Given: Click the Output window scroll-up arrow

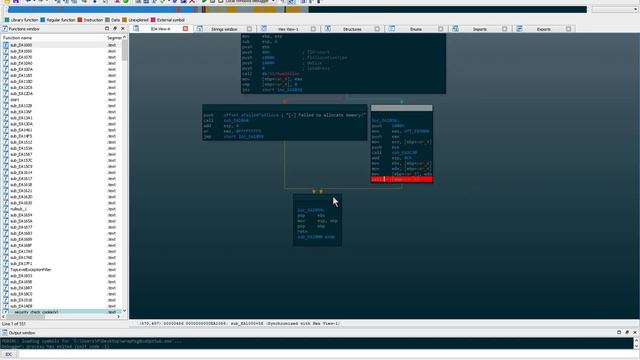Looking at the screenshot, I should [x=636, y=340].
